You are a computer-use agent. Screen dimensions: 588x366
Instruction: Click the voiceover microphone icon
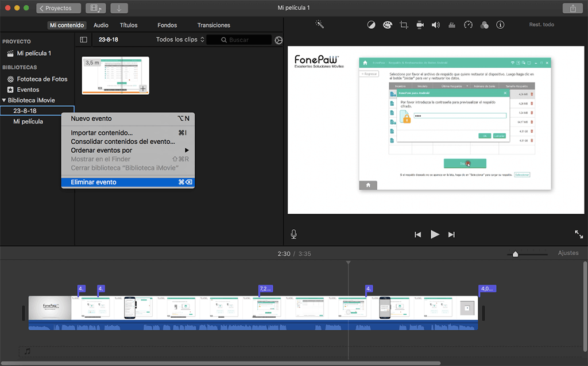coord(293,234)
